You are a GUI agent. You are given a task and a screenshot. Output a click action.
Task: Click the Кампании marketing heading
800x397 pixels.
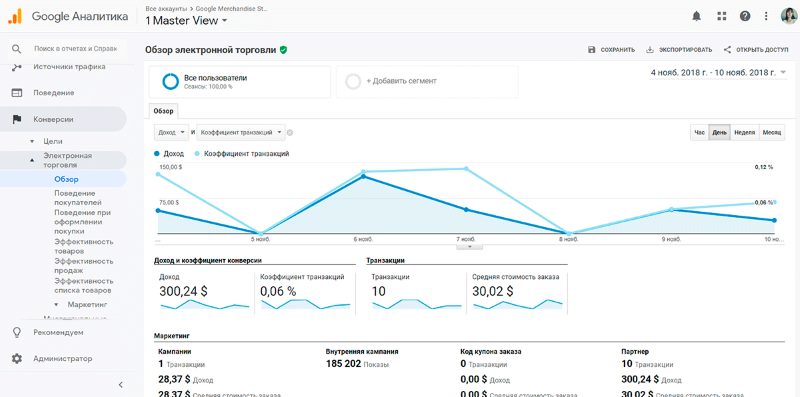175,352
